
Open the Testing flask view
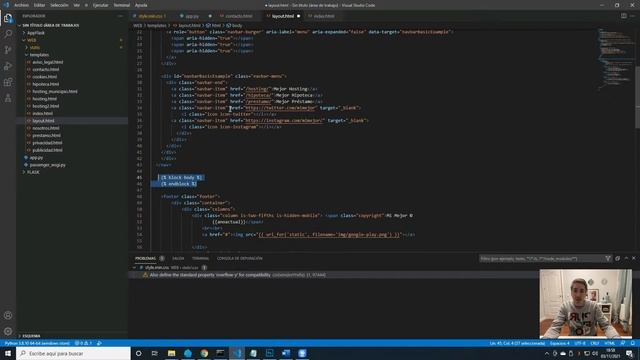[x=8, y=98]
